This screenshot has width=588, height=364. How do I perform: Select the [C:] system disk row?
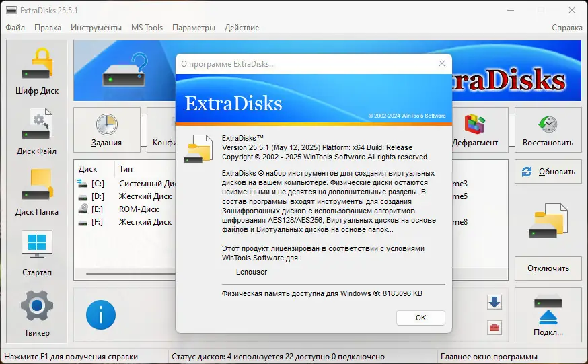coord(126,184)
